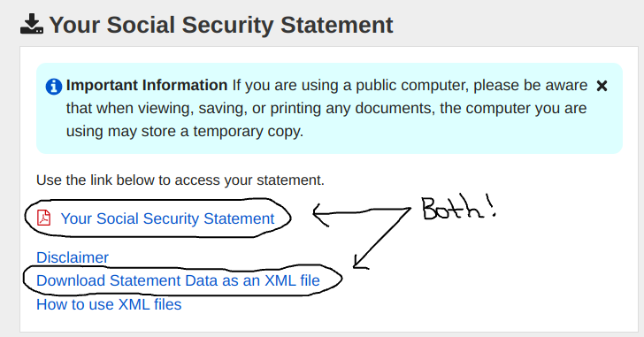Click the handwritten Both! annotation
The image size is (644, 337).
[459, 209]
